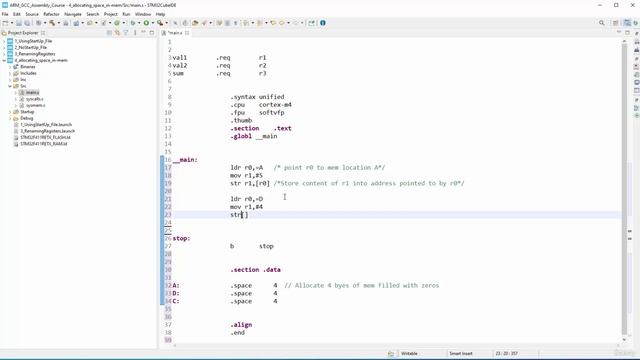Click the status bar icon left of Writable

click(391, 354)
